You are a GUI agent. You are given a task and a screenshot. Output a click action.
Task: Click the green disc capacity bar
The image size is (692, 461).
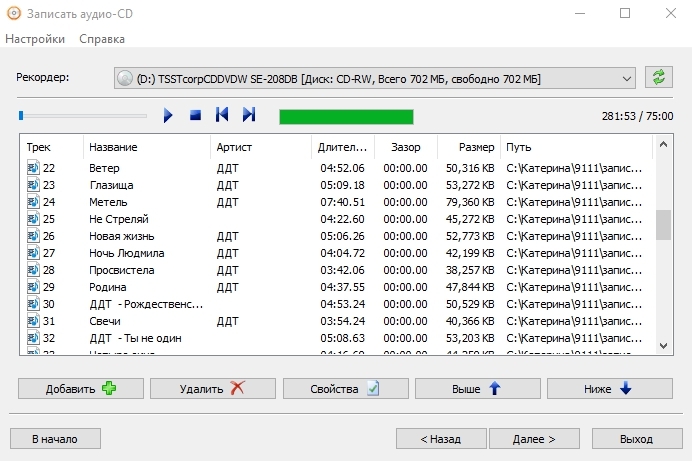click(x=346, y=117)
